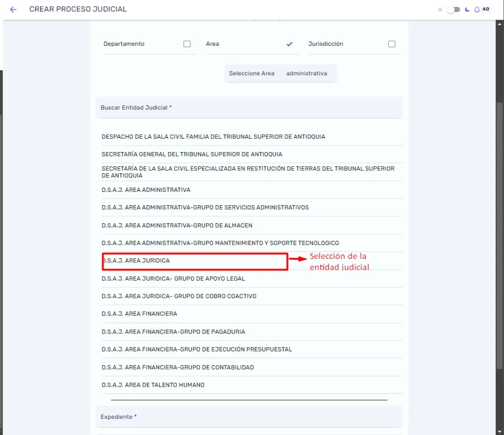The width and height of the screenshot is (504, 435).
Task: Click the scrollbar down arrow
Action: click(x=500, y=432)
